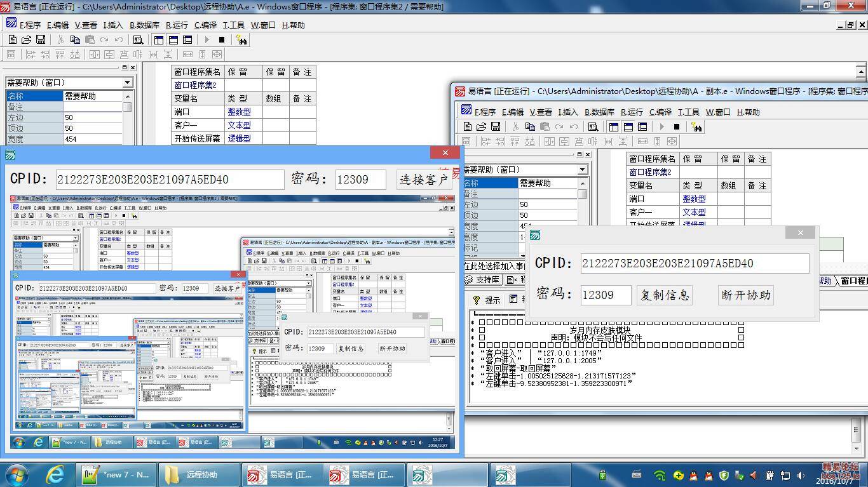Viewport: 868px width, 487px height.
Task: Select 顶边 property row in A.e panel
Action: click(x=64, y=128)
